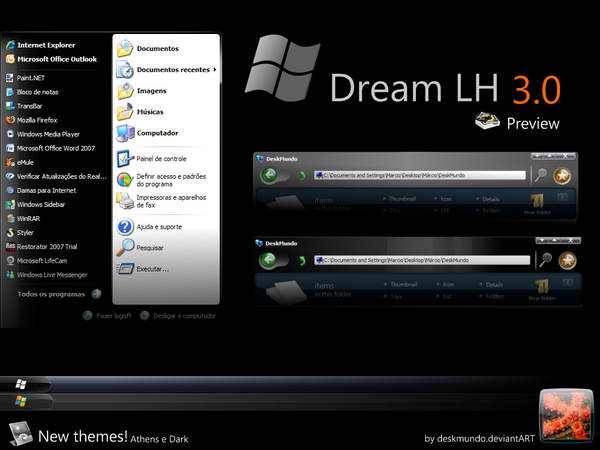Open Ajuda e suporte

coord(149,227)
